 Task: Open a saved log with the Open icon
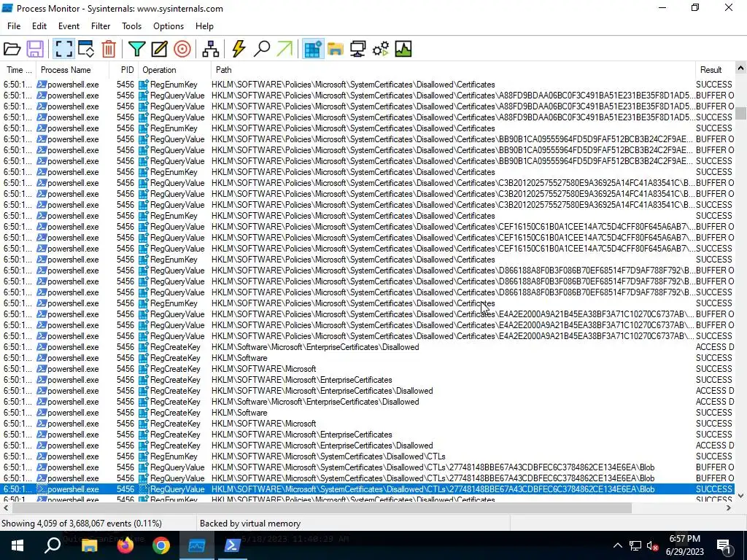click(x=12, y=49)
